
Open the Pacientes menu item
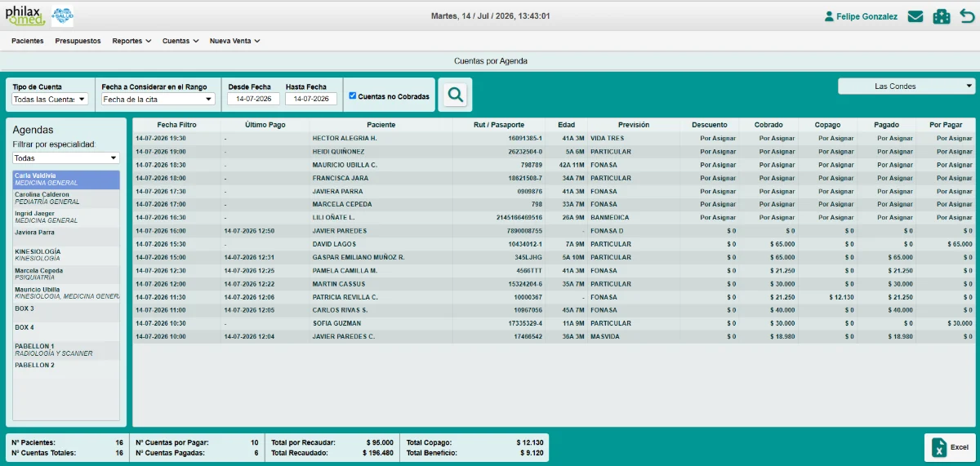[x=28, y=41]
